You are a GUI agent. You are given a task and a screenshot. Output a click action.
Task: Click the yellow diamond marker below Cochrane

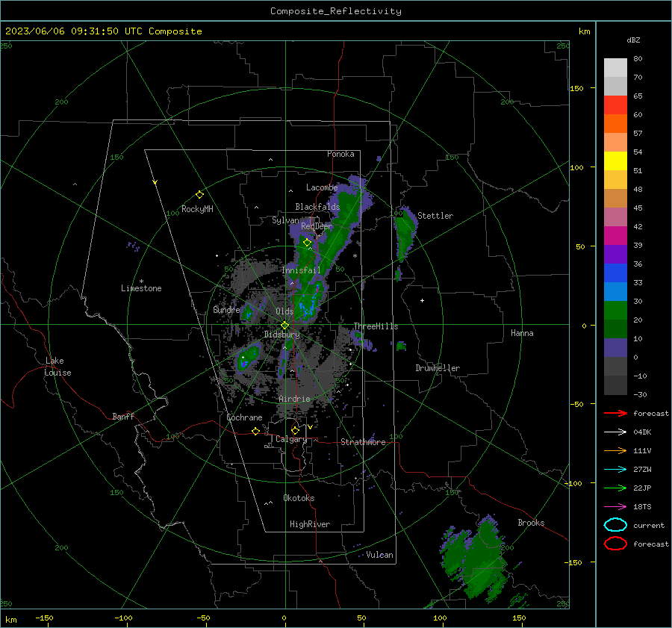(255, 431)
